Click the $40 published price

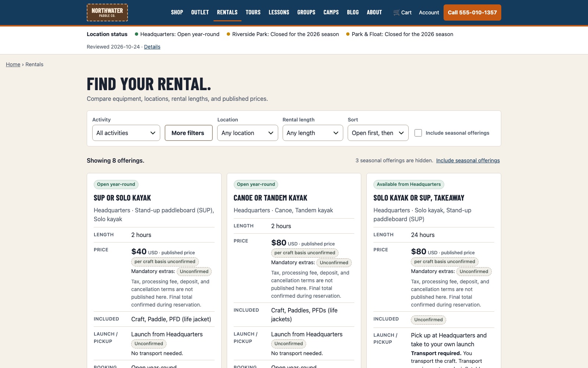(x=139, y=252)
